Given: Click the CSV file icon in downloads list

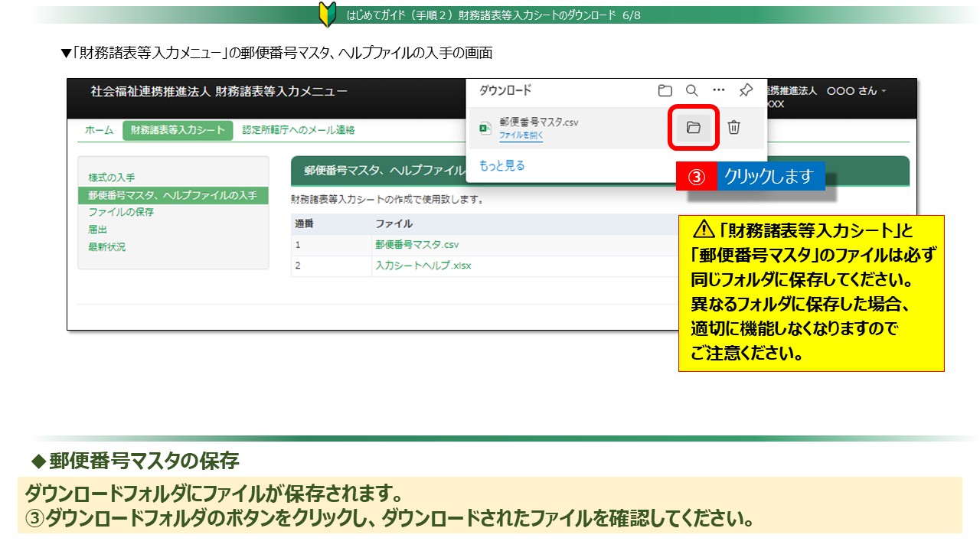Looking at the screenshot, I should pos(485,128).
